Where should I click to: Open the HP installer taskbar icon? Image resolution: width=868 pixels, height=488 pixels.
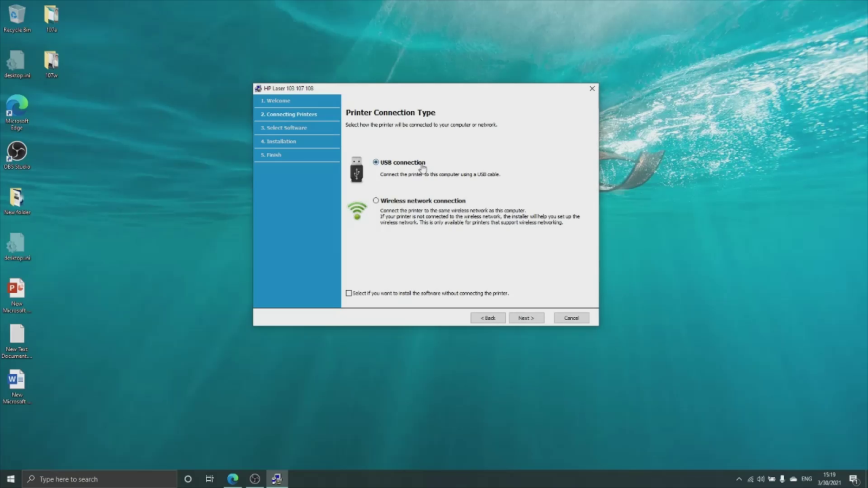[277, 479]
